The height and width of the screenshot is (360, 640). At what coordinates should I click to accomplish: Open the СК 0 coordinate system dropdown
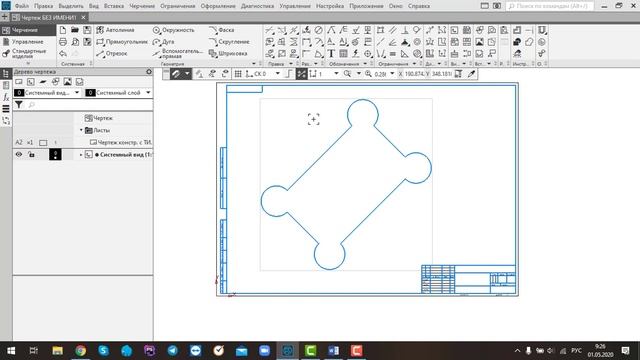pyautogui.click(x=278, y=74)
